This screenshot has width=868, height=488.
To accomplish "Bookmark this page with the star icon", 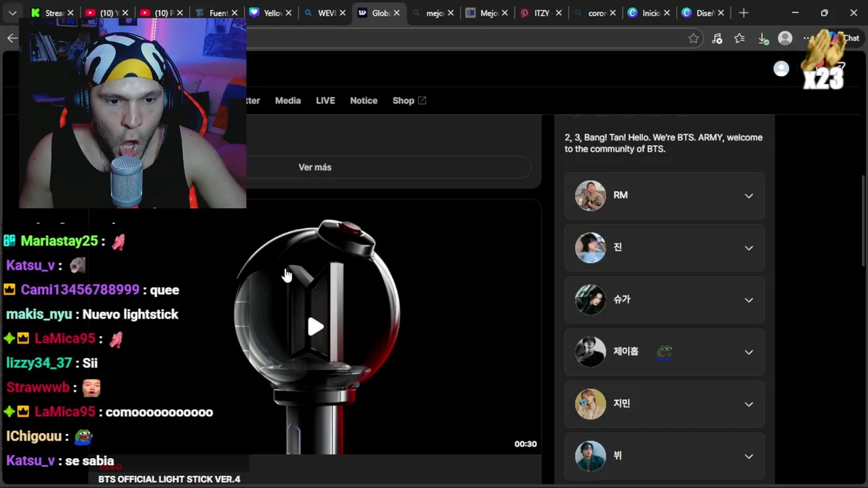I will 694,39.
